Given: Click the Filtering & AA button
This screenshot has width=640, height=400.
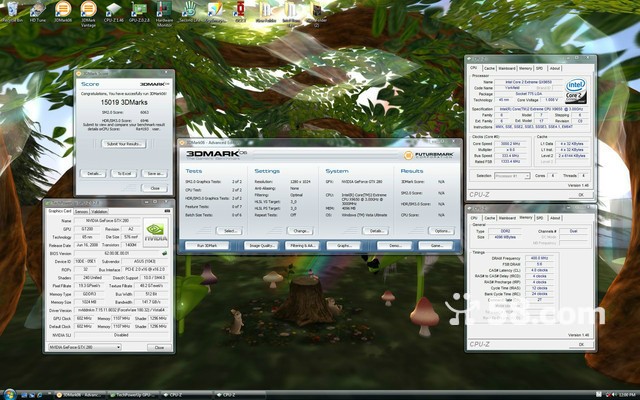Looking at the screenshot, I should click(302, 246).
